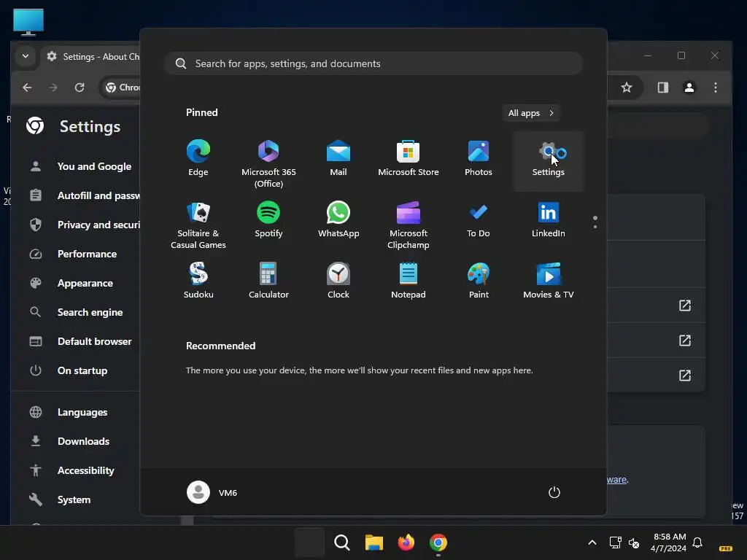Open Microsoft Store from Start menu
This screenshot has width=747, height=560.
[409, 160]
